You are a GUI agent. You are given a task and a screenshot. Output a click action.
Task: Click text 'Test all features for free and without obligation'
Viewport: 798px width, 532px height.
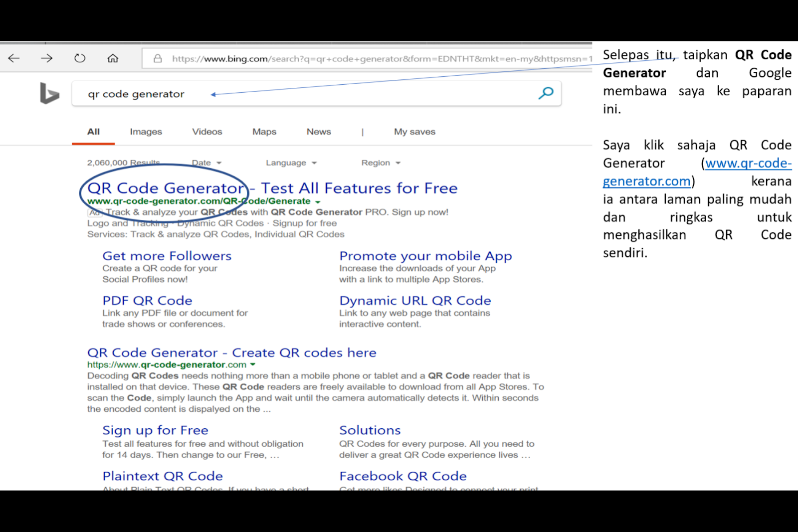(x=202, y=444)
